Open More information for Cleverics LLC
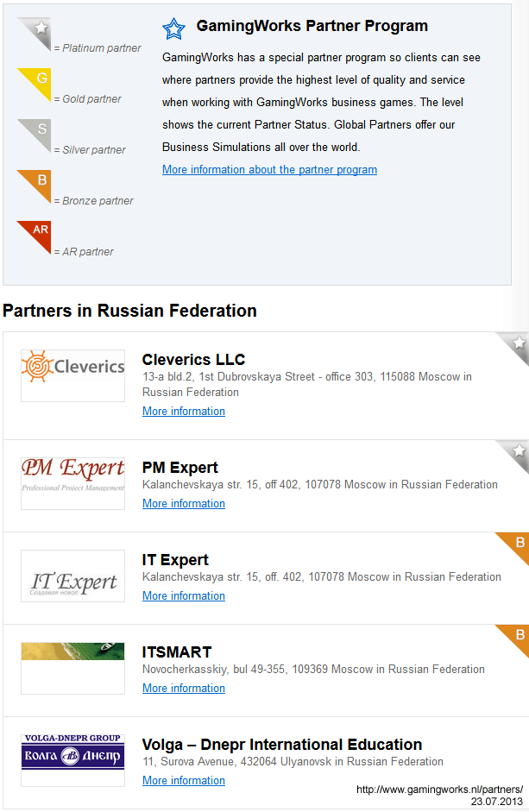529x812 pixels. (x=184, y=412)
